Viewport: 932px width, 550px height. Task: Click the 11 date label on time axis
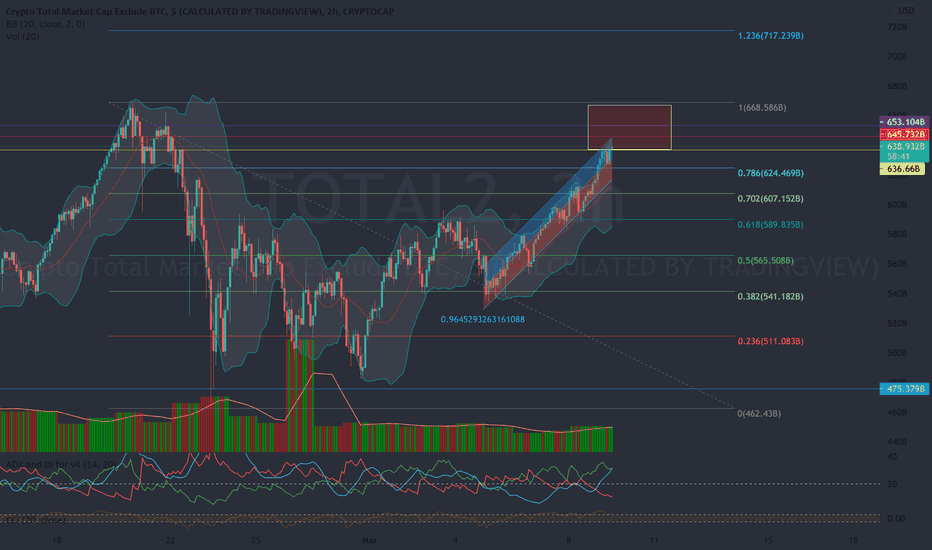click(x=654, y=540)
